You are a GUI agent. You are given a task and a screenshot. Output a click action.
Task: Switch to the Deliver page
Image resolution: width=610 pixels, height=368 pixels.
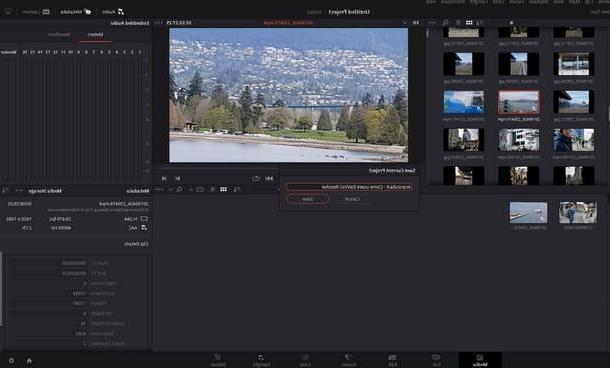217,360
